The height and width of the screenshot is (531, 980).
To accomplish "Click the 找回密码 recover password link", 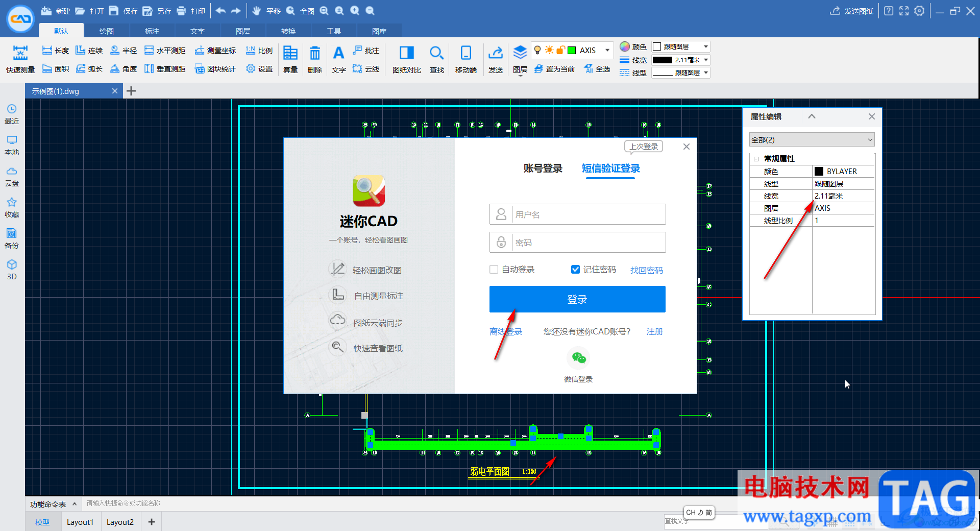I will [x=646, y=270].
